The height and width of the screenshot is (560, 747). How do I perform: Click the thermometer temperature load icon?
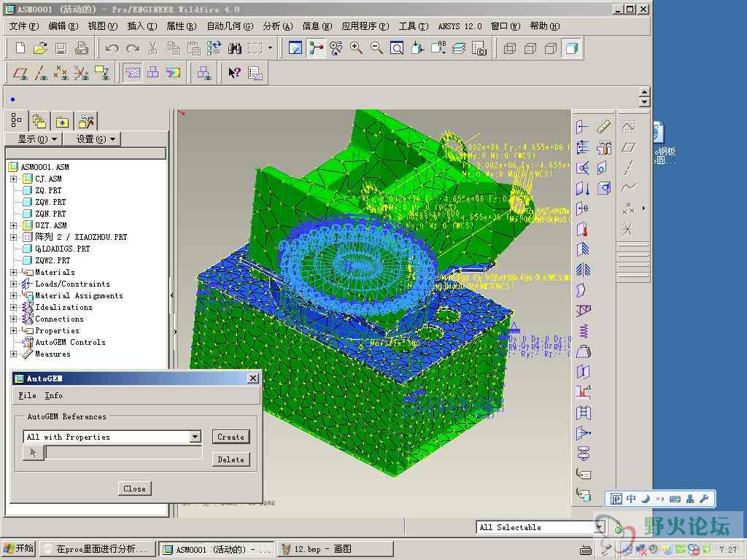[x=583, y=230]
